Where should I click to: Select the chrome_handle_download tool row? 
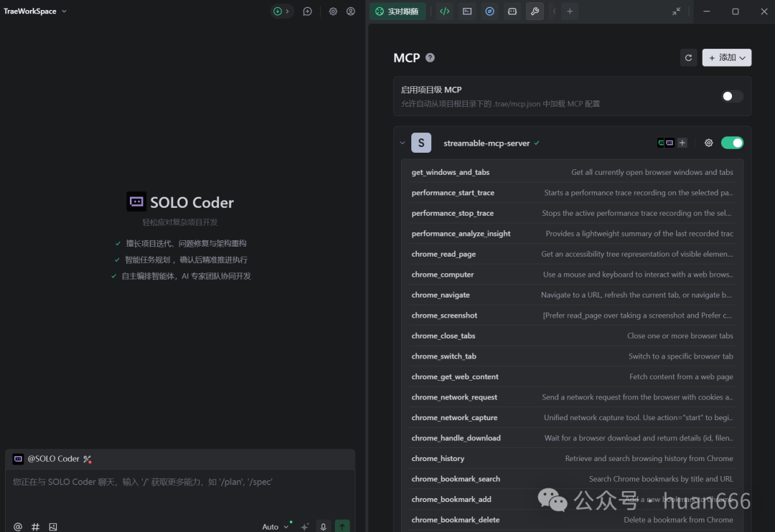click(572, 438)
